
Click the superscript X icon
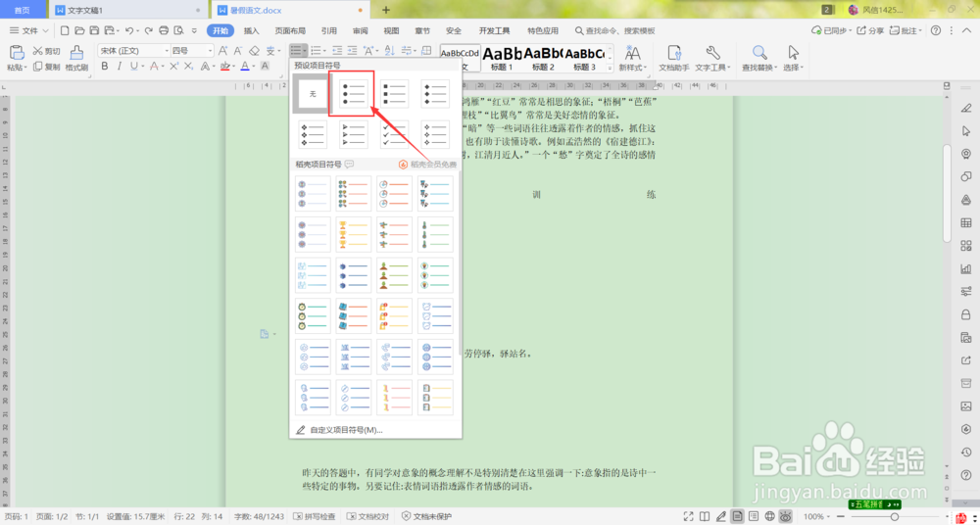click(173, 66)
